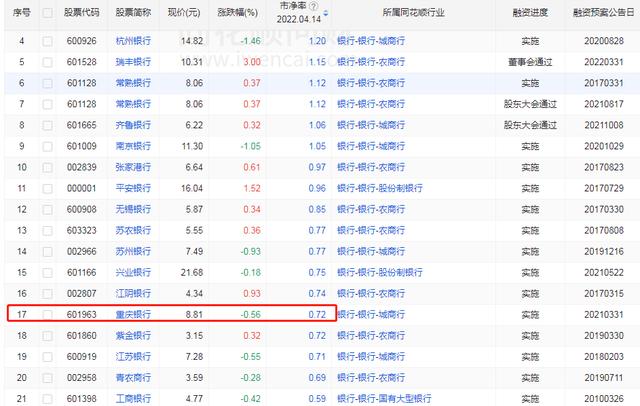Click the 江阴银行 stock name
The image size is (640, 406).
(x=133, y=293)
